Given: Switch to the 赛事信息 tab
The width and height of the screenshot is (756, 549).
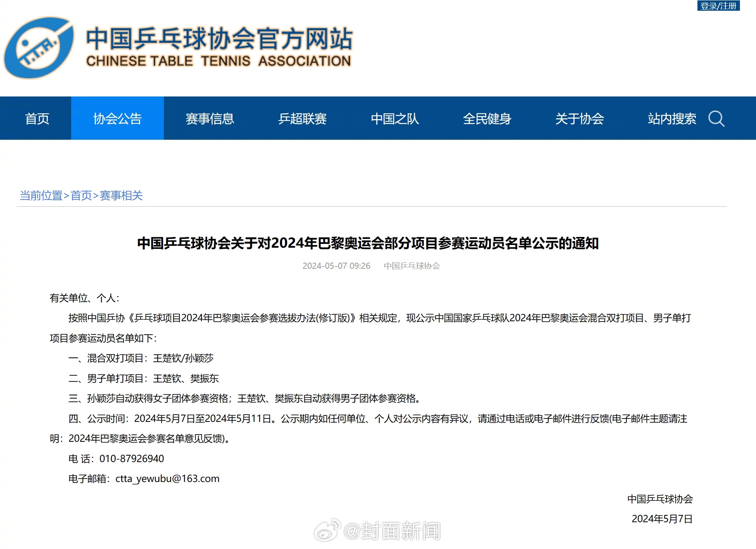Looking at the screenshot, I should coord(210,119).
